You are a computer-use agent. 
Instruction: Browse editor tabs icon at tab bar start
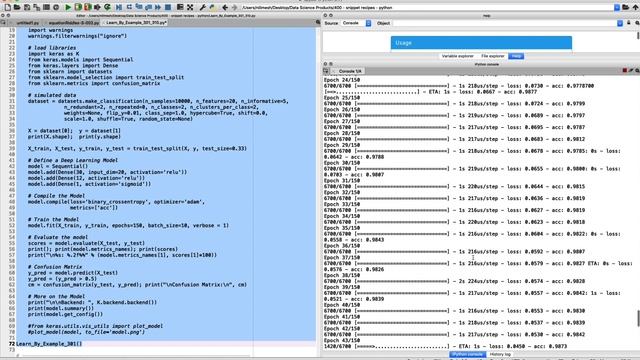tap(4, 22)
